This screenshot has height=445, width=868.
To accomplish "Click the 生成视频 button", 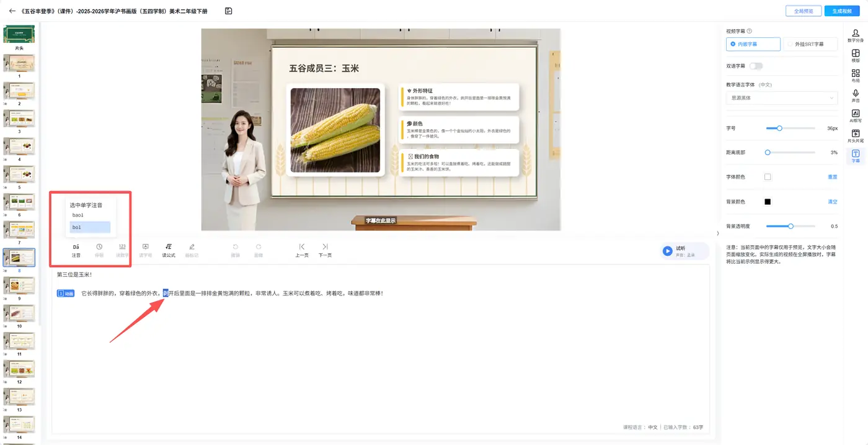I will click(x=842, y=11).
